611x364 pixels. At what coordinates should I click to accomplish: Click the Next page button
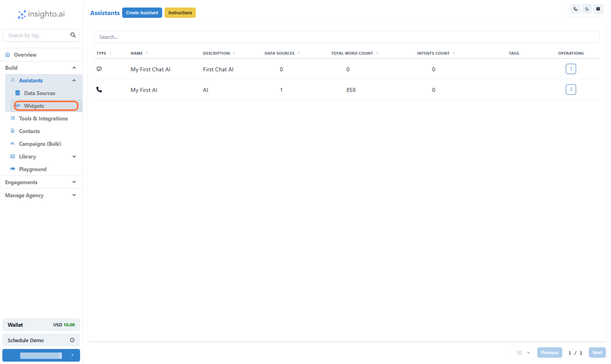(x=597, y=353)
